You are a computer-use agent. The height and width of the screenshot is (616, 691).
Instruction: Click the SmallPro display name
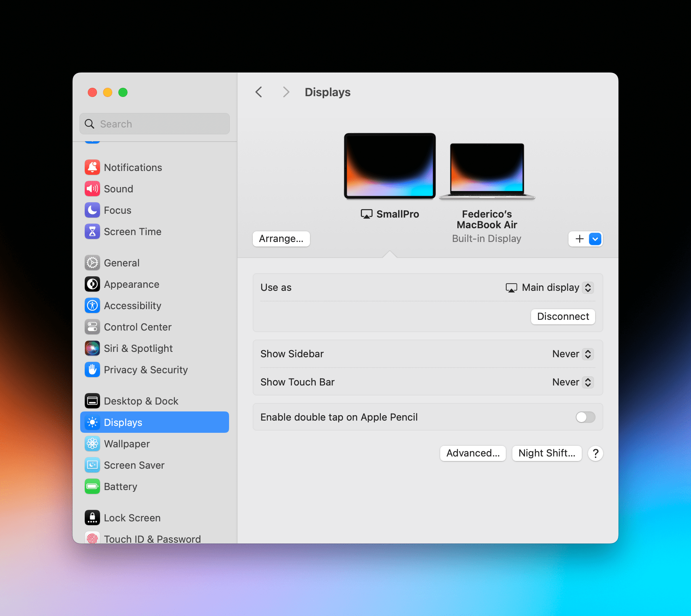tap(397, 214)
